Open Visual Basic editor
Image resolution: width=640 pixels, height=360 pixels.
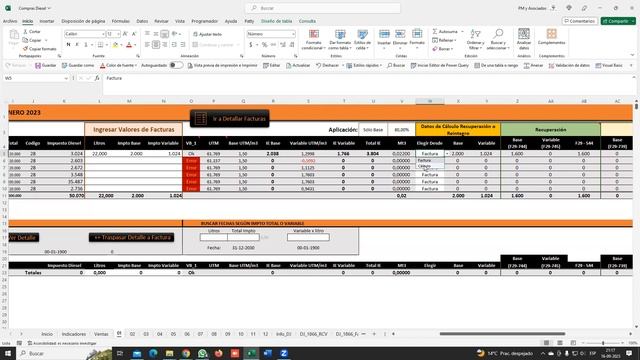pos(609,65)
